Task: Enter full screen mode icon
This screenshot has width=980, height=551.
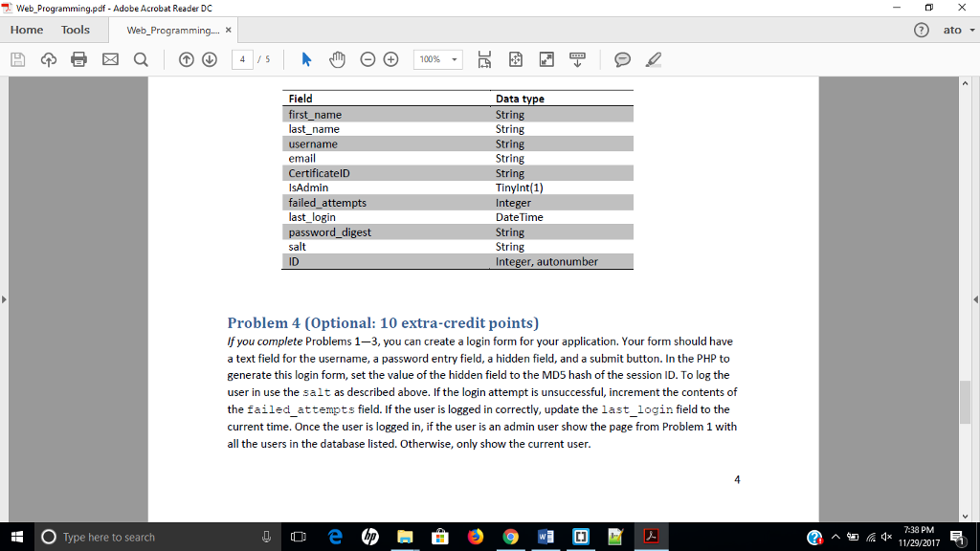Action: [546, 59]
